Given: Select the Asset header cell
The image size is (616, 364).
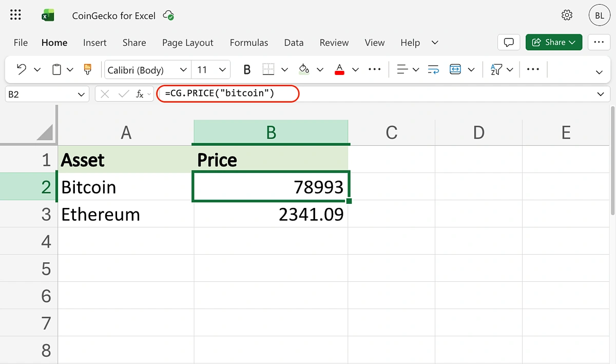Looking at the screenshot, I should tap(126, 160).
